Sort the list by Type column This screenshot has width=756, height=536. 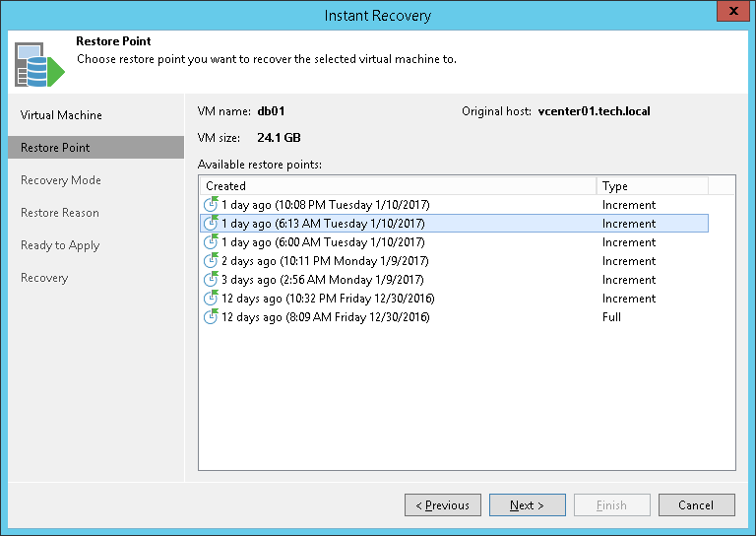pos(652,185)
